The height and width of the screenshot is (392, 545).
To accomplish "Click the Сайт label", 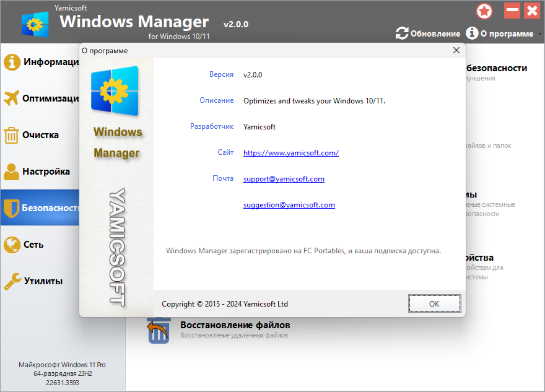I will tap(225, 152).
